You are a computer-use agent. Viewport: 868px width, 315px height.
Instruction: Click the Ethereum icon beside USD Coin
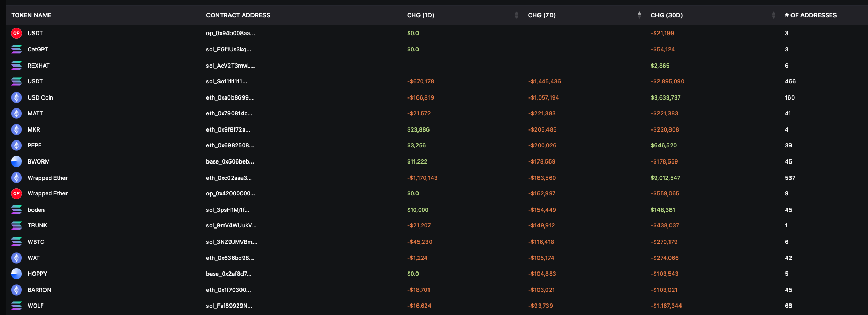click(x=17, y=97)
